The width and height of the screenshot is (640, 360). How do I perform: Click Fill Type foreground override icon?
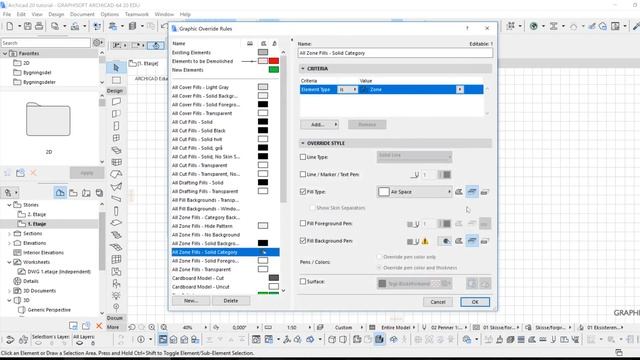click(459, 192)
